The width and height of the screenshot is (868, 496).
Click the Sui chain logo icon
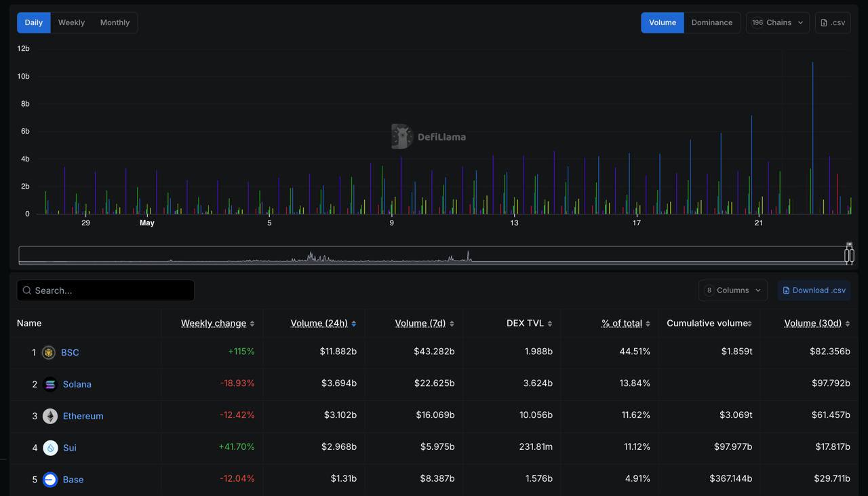click(x=50, y=448)
